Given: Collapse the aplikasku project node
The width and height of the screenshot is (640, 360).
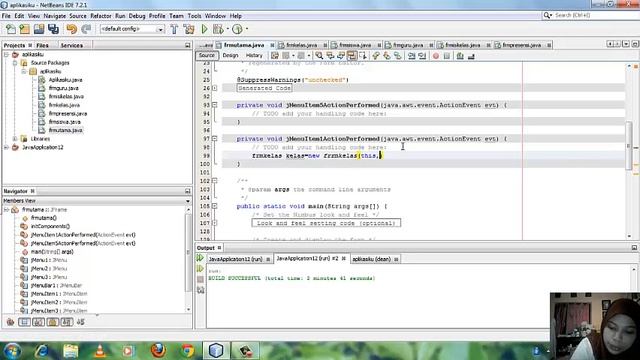Looking at the screenshot, I should pyautogui.click(x=6, y=54).
